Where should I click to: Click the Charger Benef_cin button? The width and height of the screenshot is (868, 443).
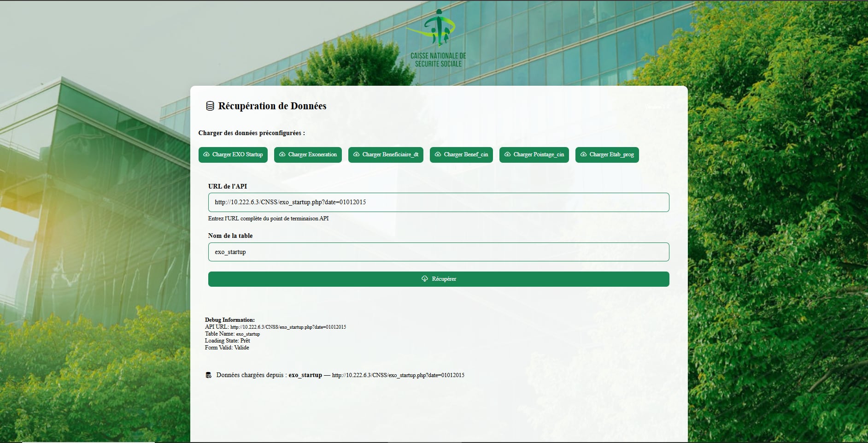tap(461, 155)
